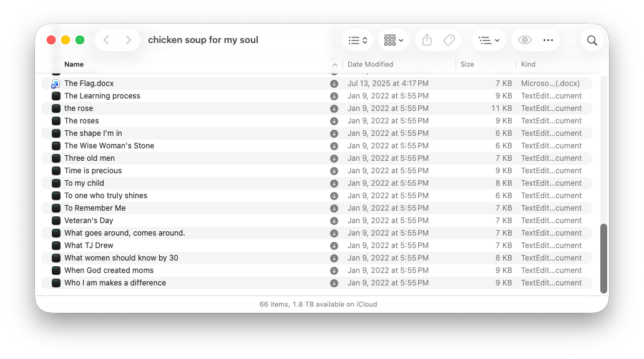Click the Tags icon in toolbar
Viewport: 644px width, 359px height.
tap(449, 41)
